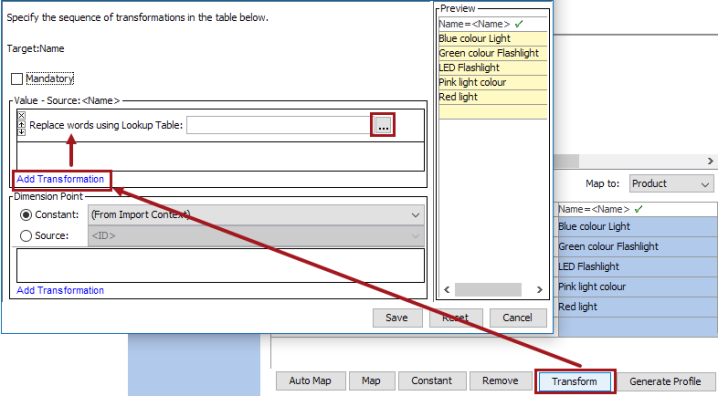Click Preview scrollbar left arrow
Viewport: 718px width, 396px height.
coord(447,289)
